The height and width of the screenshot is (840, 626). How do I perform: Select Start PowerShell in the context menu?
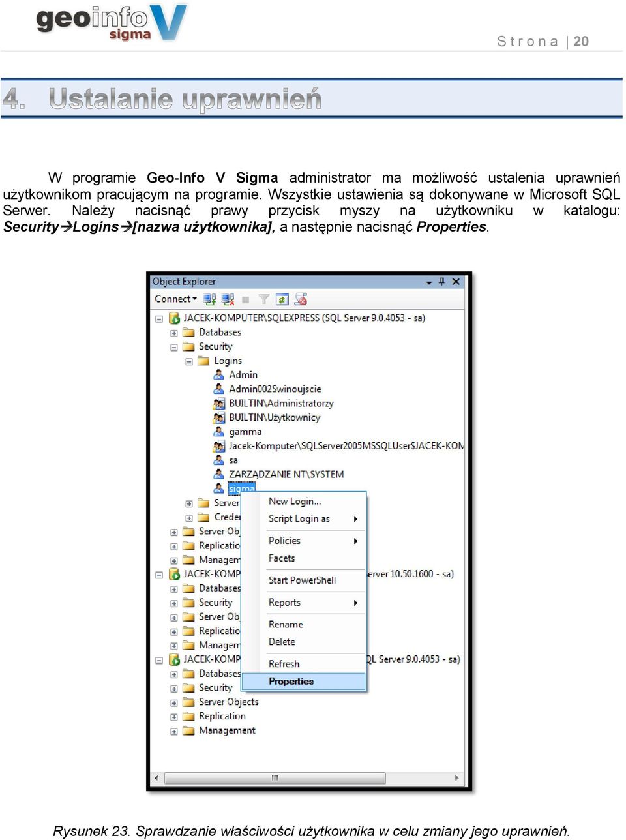(304, 580)
